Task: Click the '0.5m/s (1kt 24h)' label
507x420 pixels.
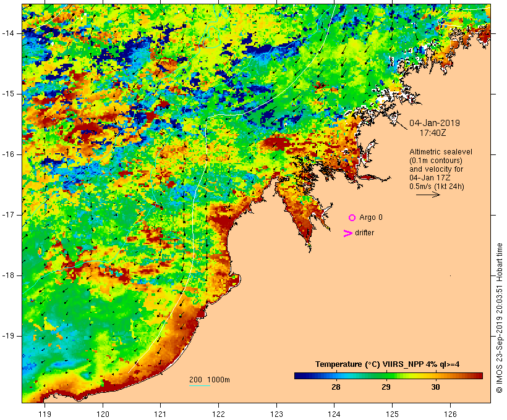Action: click(437, 187)
